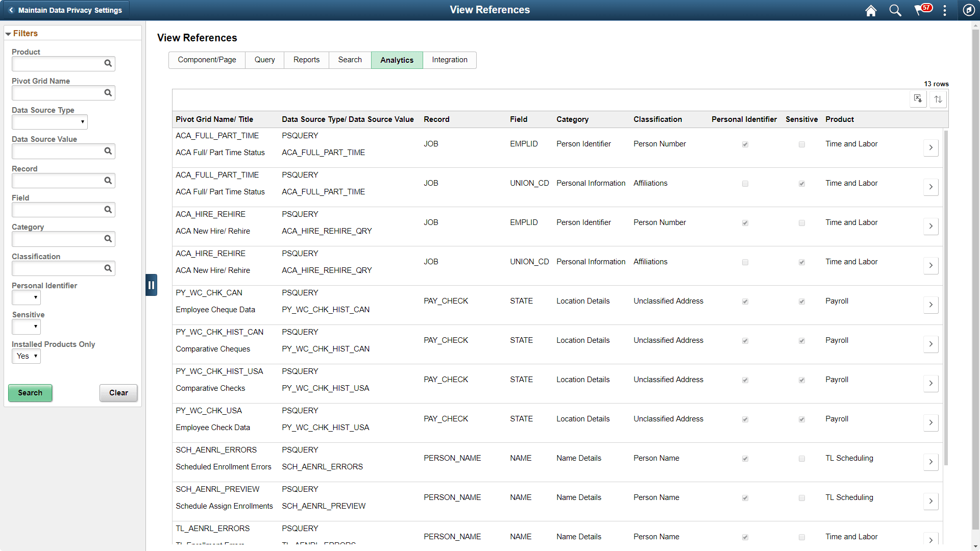
Task: Switch to the Reports tab
Action: [306, 60]
